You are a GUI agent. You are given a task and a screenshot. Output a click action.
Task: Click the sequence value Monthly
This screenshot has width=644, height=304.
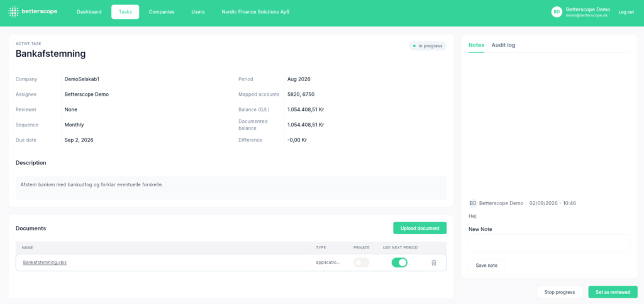[x=74, y=125]
